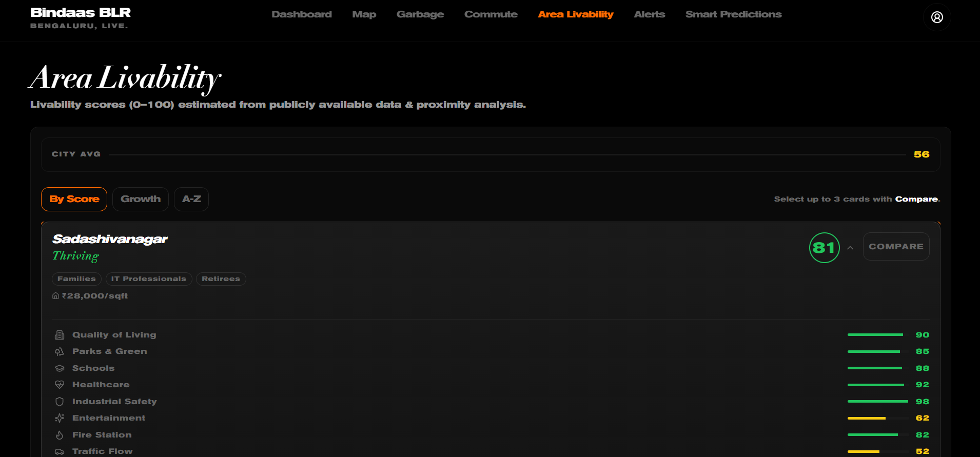Click the Area Livability page heading

coord(125,78)
